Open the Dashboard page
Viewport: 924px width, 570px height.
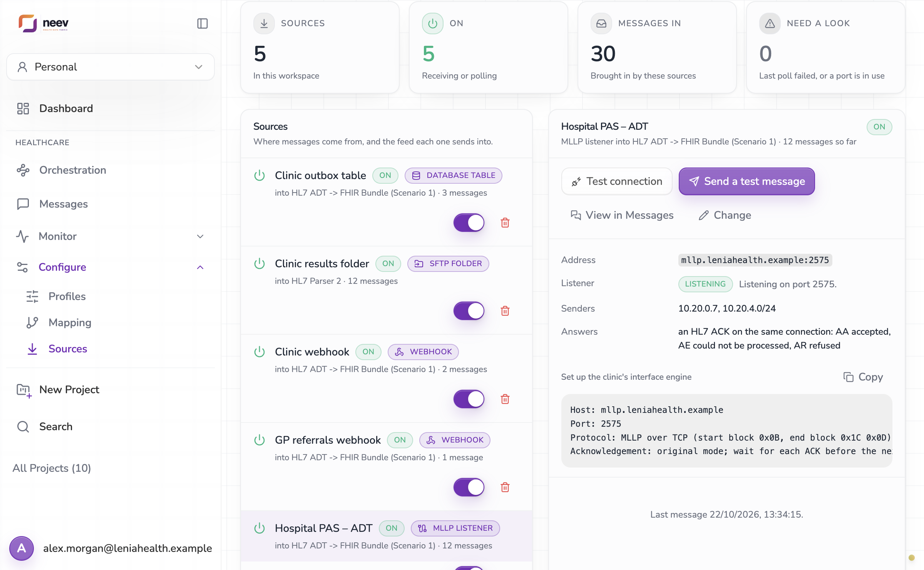(x=110, y=109)
